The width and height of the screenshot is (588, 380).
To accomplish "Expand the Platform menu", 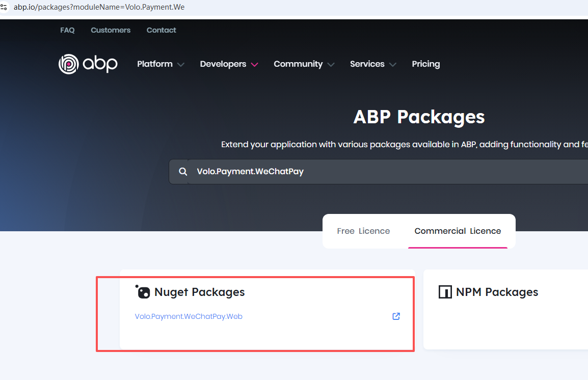I will pos(161,64).
